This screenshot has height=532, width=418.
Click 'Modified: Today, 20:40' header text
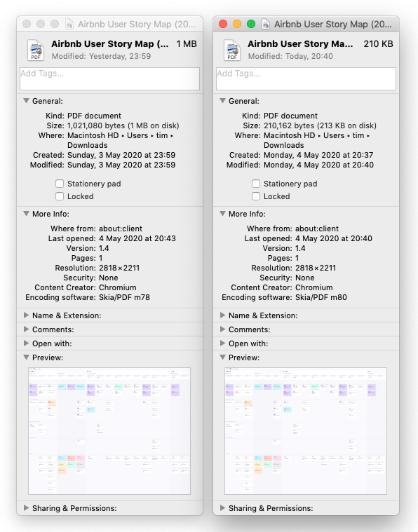tap(290, 56)
